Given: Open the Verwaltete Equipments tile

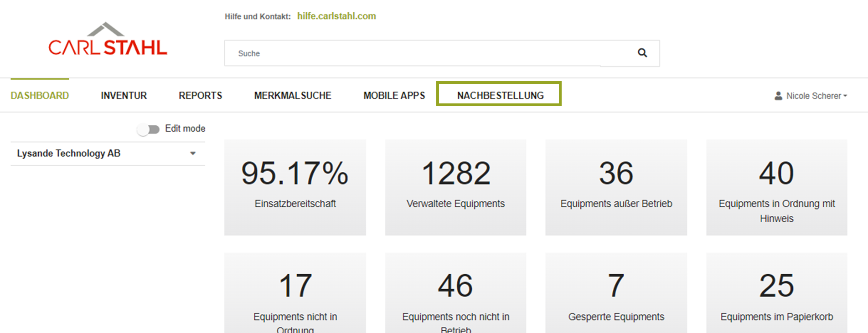Looking at the screenshot, I should tap(455, 187).
